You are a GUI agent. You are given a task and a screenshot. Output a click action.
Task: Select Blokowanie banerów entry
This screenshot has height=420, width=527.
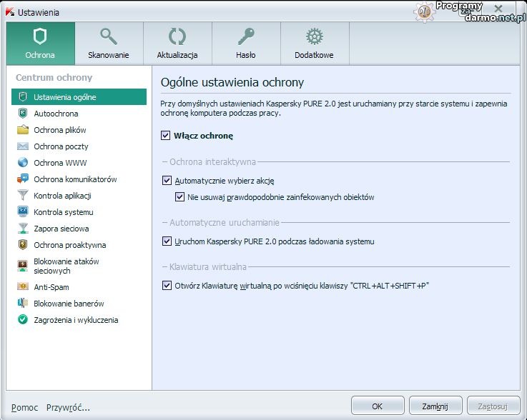[x=79, y=303]
